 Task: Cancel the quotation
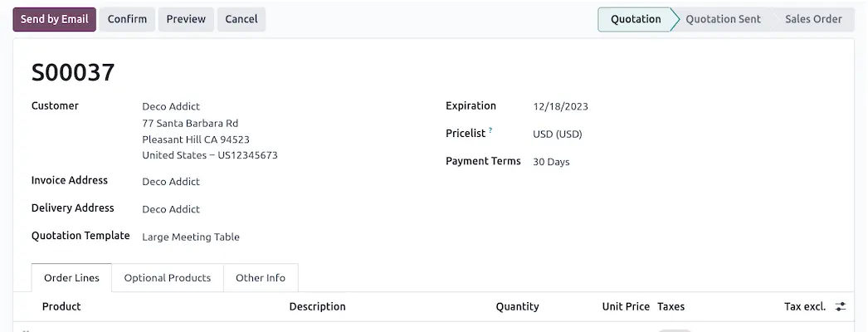point(241,19)
